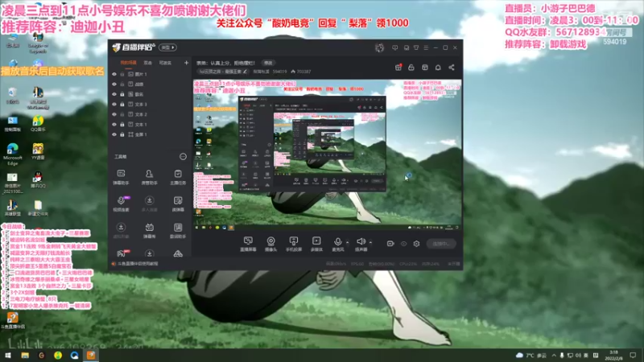Add 摄像头 camera source
Image resolution: width=644 pixels, height=362 pixels.
[x=270, y=244]
